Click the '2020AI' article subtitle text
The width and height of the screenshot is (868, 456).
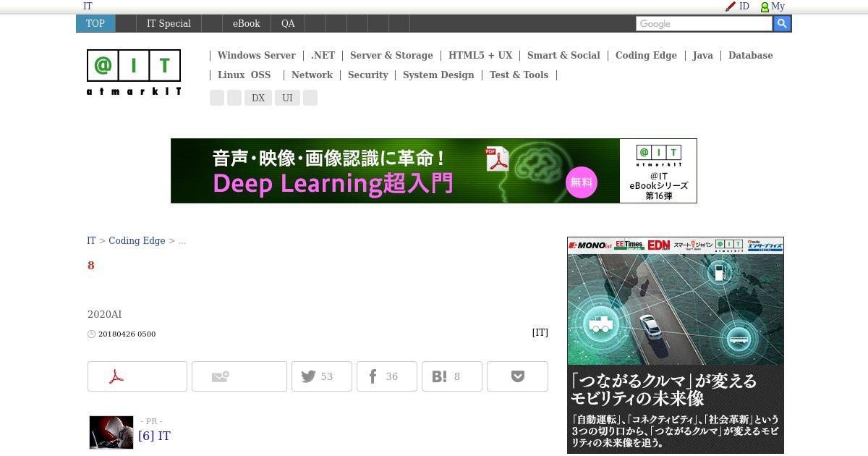coord(104,315)
